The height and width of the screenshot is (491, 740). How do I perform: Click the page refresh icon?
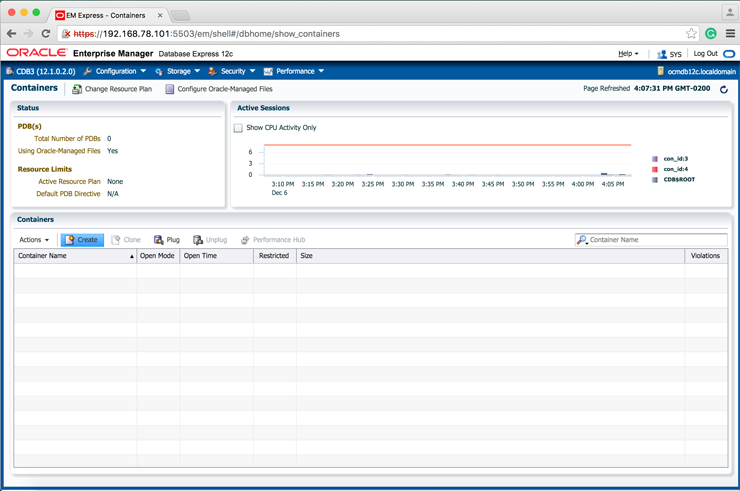click(x=724, y=89)
